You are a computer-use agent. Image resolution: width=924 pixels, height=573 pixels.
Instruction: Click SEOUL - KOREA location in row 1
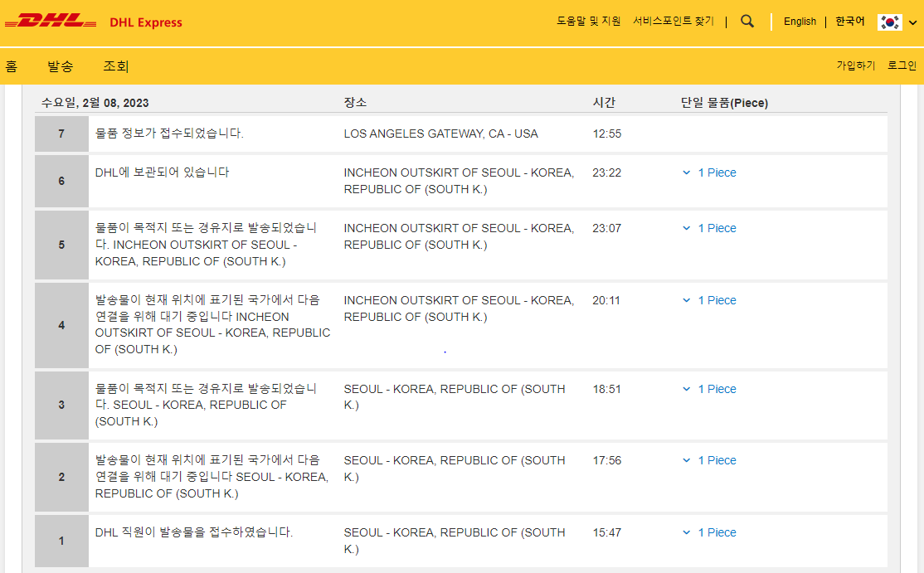pos(455,541)
